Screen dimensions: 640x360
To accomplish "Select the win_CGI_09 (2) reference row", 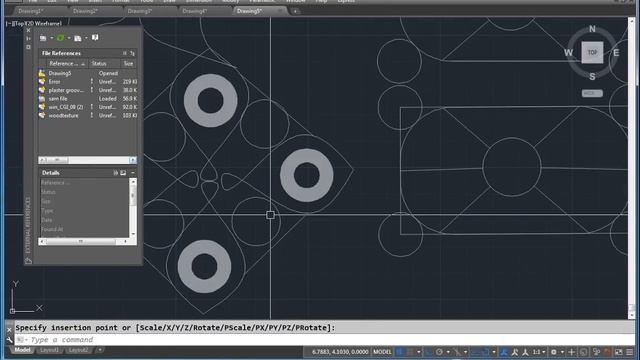I will (87, 107).
